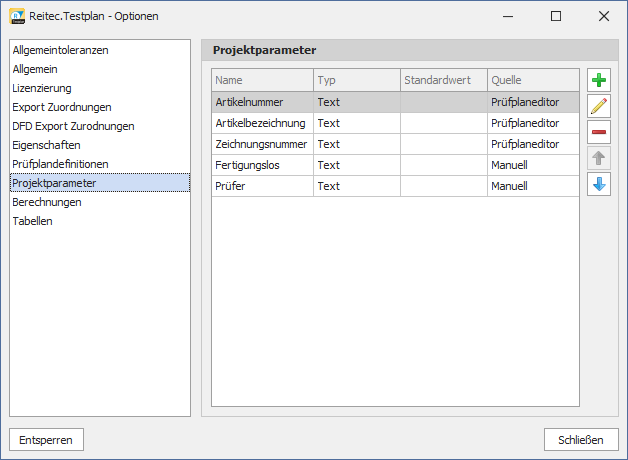
Task: Click the gray move up arrow icon
Action: point(598,159)
